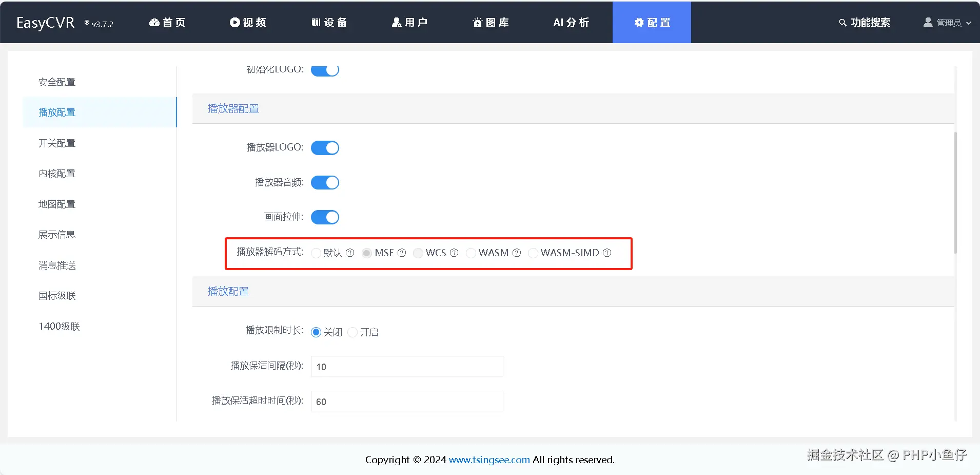Toggle the 播放器LOGO switch
The height and width of the screenshot is (475, 980).
tap(325, 148)
